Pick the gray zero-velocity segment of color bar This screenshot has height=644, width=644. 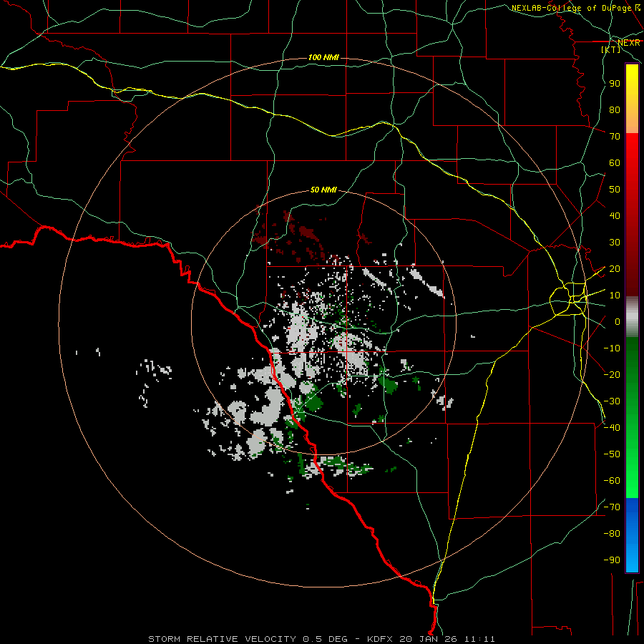(632, 316)
